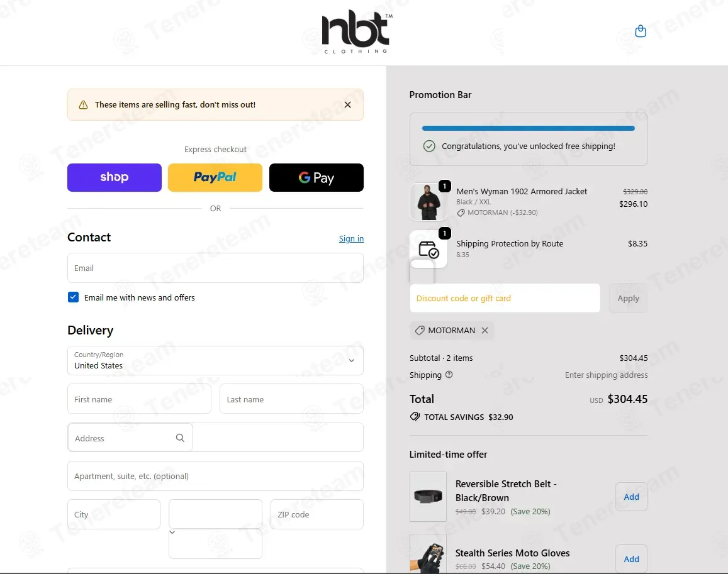Click 'Enter shipping address' text

606,375
